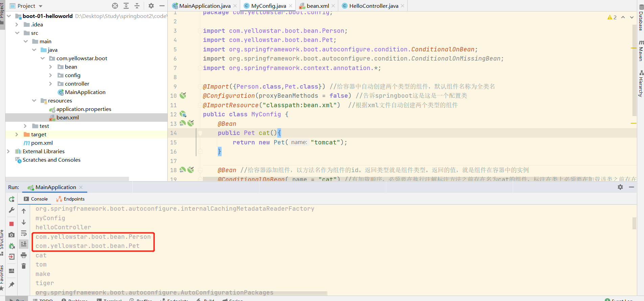Viewport: 644px width, 301px height.
Task: Click second gutter icon on line 18
Action: (x=191, y=170)
